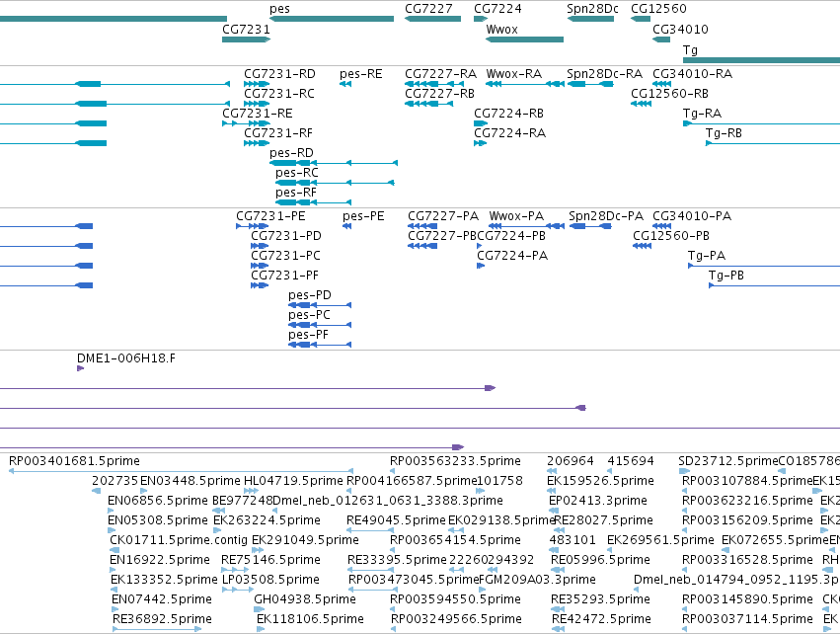This screenshot has height=634, width=840.
Task: Open the pes-RC transcript label
Action: pyautogui.click(x=297, y=173)
